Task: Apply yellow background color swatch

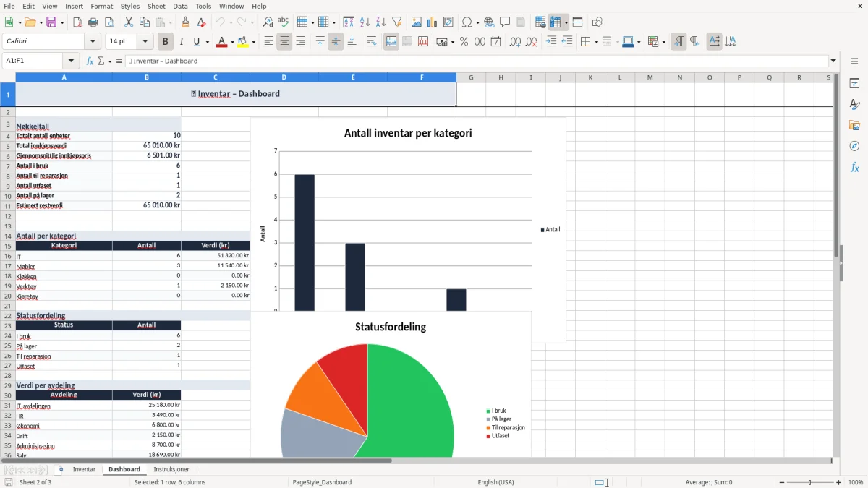Action: click(244, 42)
